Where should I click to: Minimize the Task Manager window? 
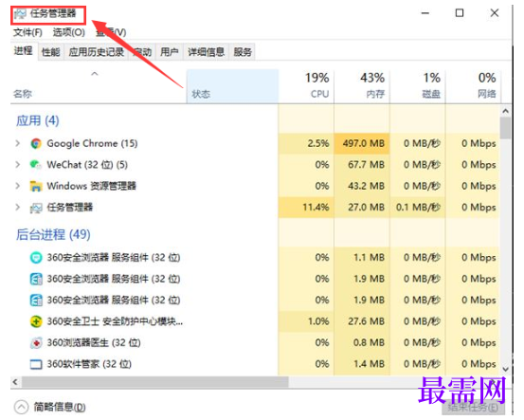pos(425,13)
